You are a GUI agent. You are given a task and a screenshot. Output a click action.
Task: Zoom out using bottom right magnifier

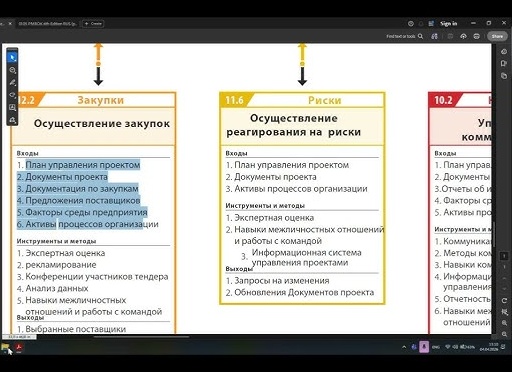tap(504, 334)
